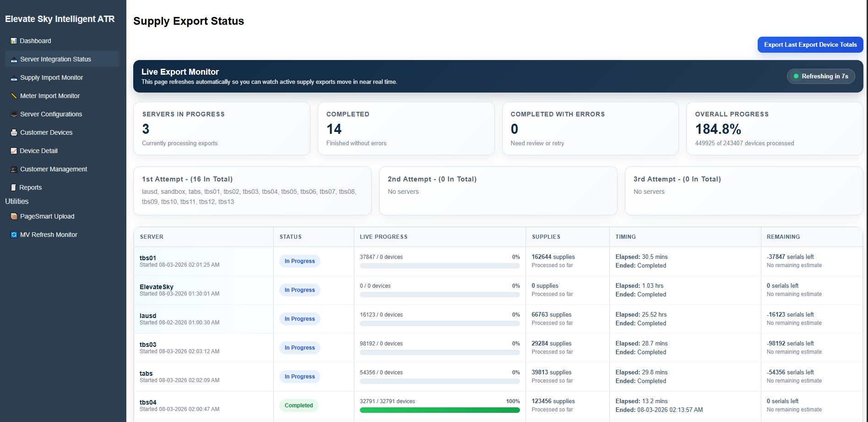This screenshot has height=422, width=868.
Task: Click the MV Refresh Monitor refresh icon
Action: (14, 235)
